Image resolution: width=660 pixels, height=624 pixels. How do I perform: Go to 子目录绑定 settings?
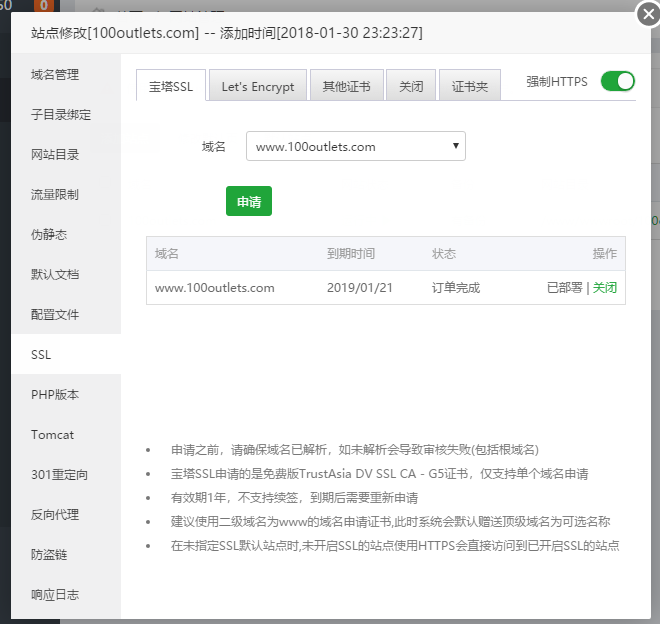coord(61,115)
